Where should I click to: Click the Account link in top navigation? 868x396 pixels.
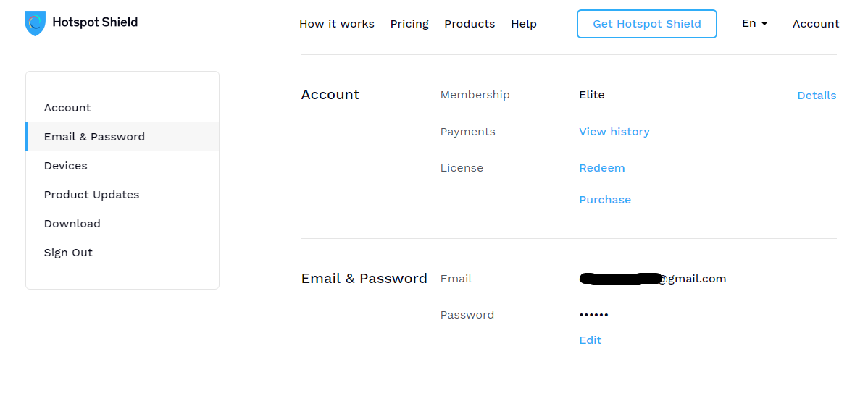click(815, 24)
